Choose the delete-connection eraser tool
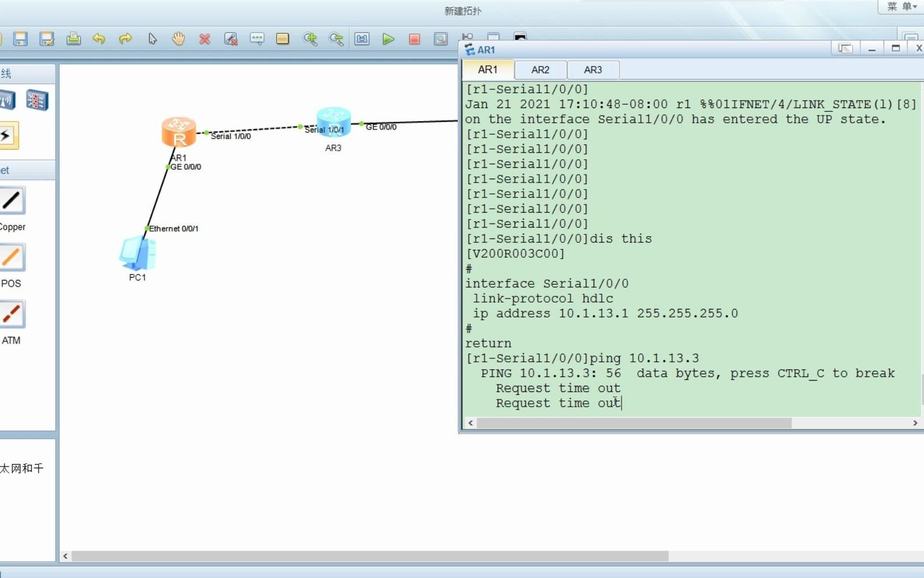924x578 pixels. click(x=231, y=39)
